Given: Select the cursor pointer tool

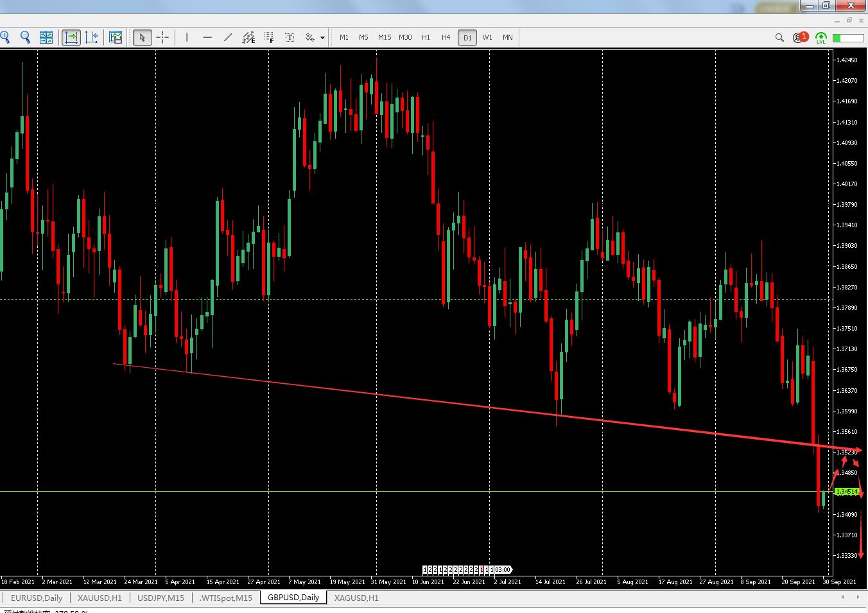Looking at the screenshot, I should point(143,37).
